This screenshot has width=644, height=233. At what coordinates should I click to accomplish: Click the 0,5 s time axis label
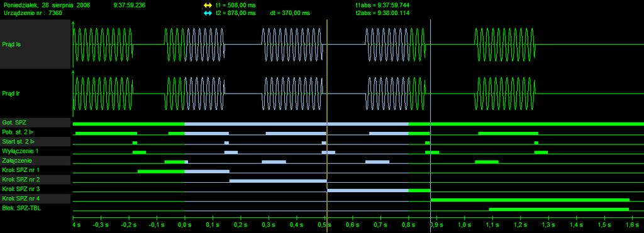point(325,225)
